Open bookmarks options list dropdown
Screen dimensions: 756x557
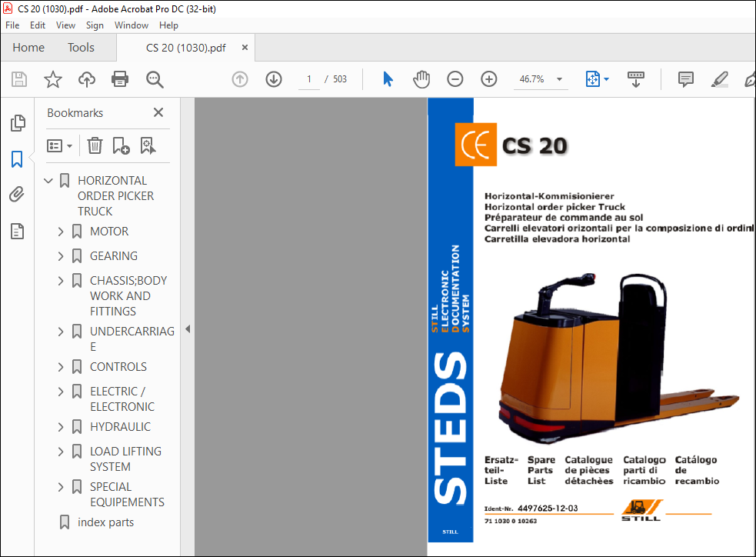click(59, 145)
